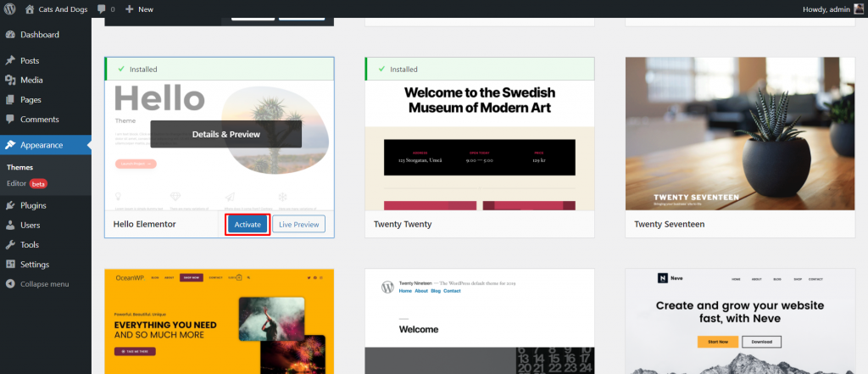
Task: Click the Users person icon
Action: click(x=10, y=225)
